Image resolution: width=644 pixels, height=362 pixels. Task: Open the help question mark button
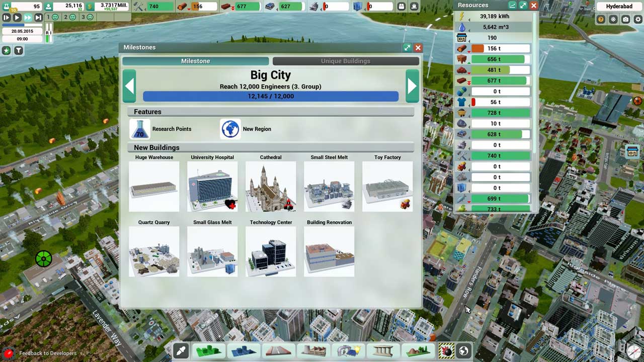(601, 20)
